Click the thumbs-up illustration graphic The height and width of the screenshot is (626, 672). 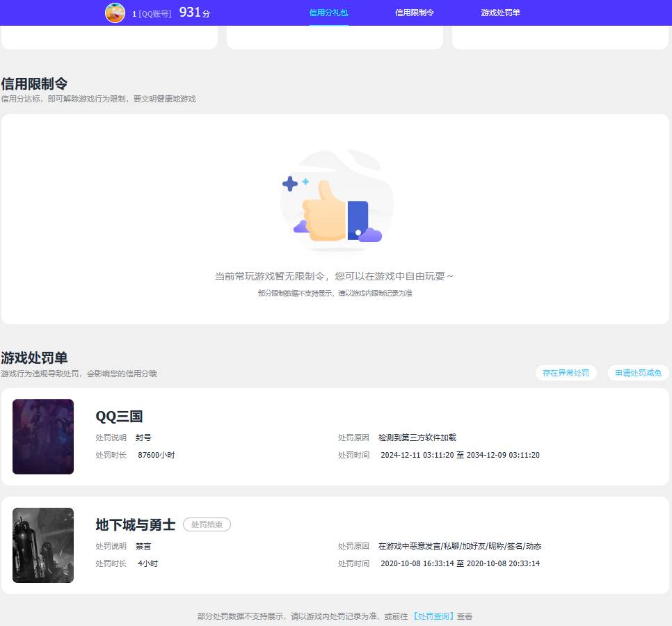[336, 202]
